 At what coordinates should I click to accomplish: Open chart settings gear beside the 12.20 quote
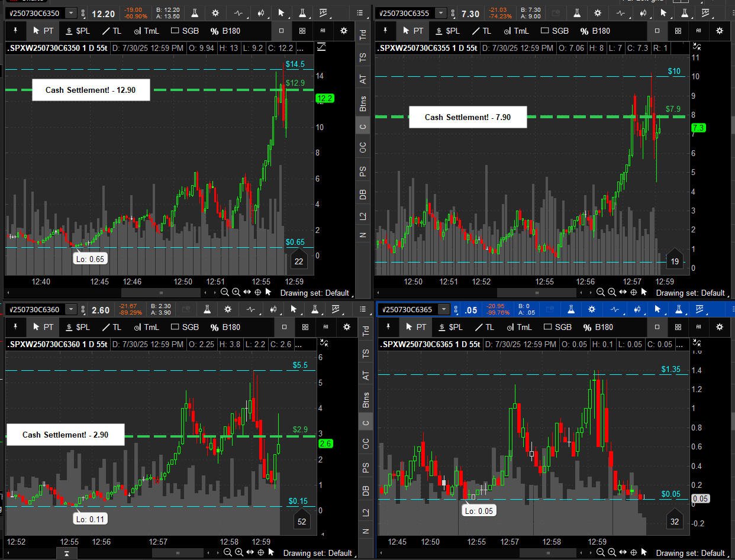click(215, 13)
